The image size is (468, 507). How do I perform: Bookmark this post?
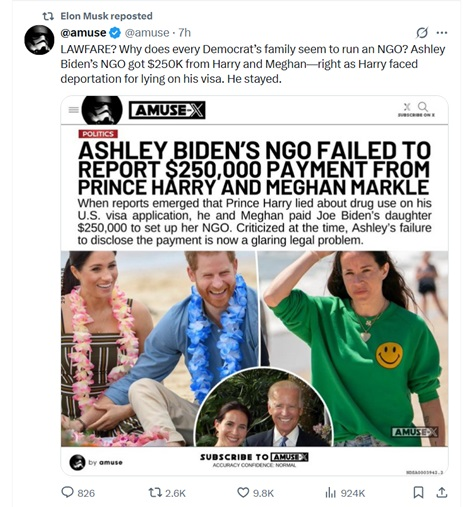(418, 492)
